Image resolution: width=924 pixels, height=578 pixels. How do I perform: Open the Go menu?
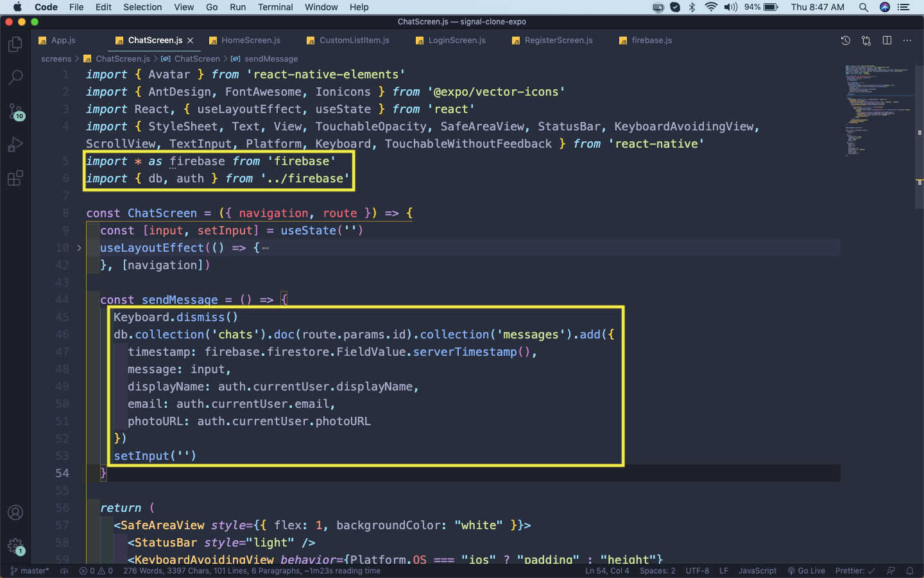pyautogui.click(x=212, y=7)
